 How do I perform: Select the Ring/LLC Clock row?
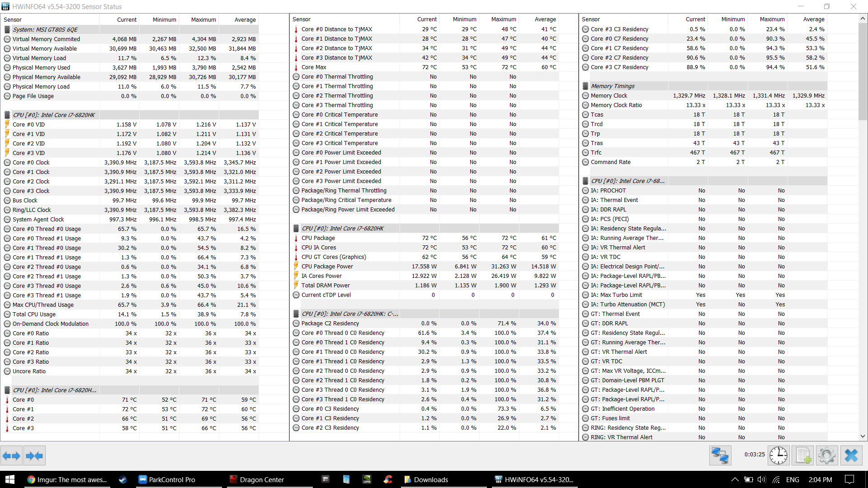click(130, 210)
